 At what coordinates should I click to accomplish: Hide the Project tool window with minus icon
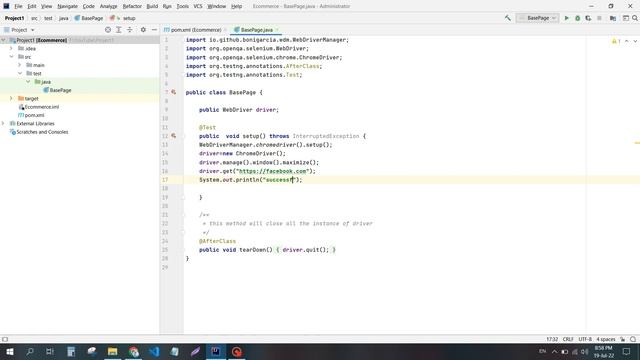point(154,30)
